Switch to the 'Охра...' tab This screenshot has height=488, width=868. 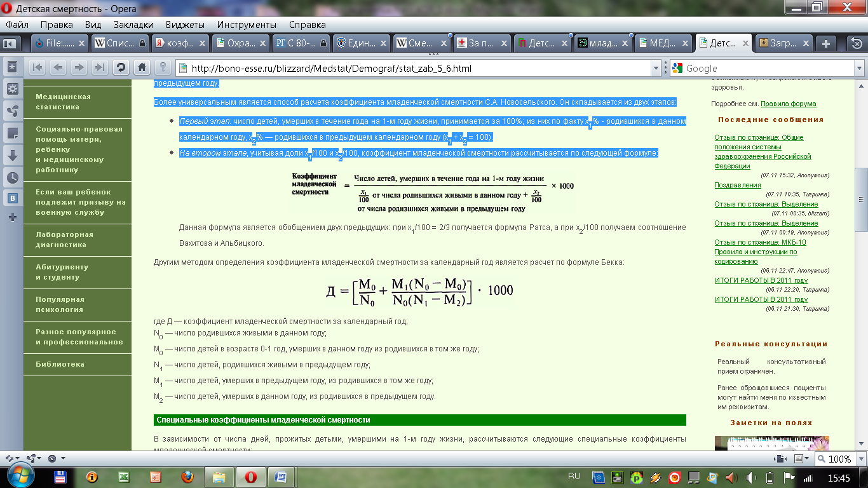tap(241, 43)
